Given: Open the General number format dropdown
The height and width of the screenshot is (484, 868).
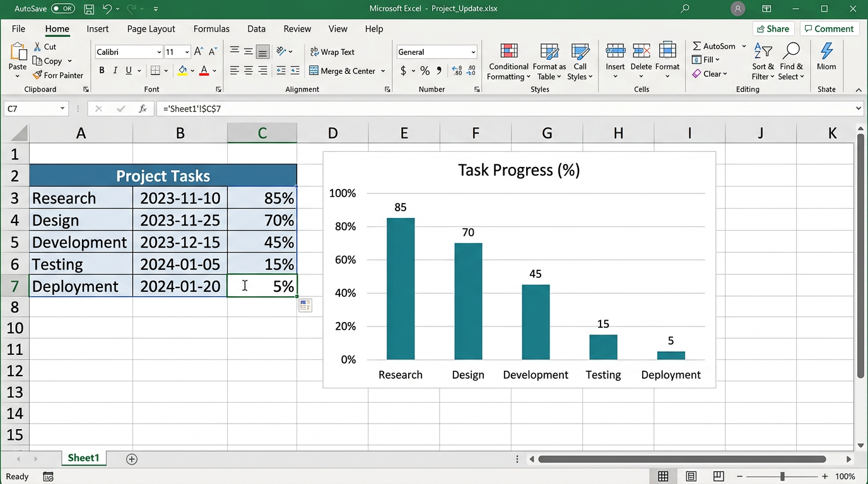Looking at the screenshot, I should [473, 52].
